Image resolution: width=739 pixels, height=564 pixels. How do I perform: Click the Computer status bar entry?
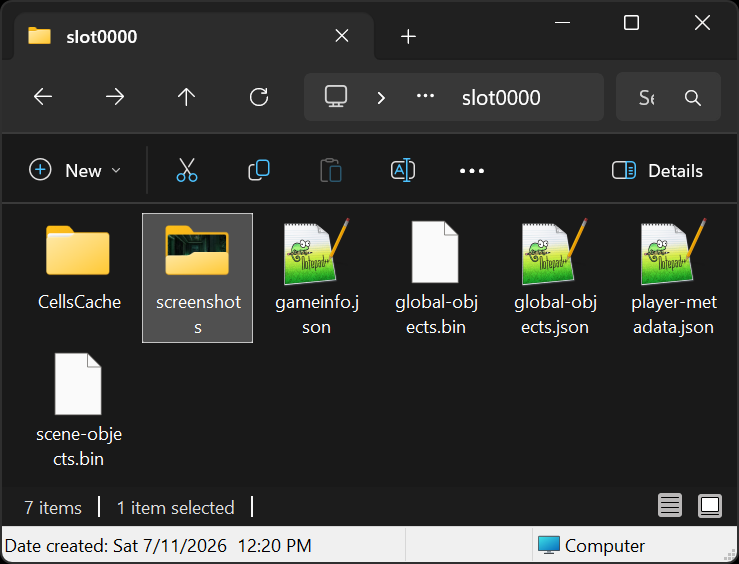click(x=591, y=546)
